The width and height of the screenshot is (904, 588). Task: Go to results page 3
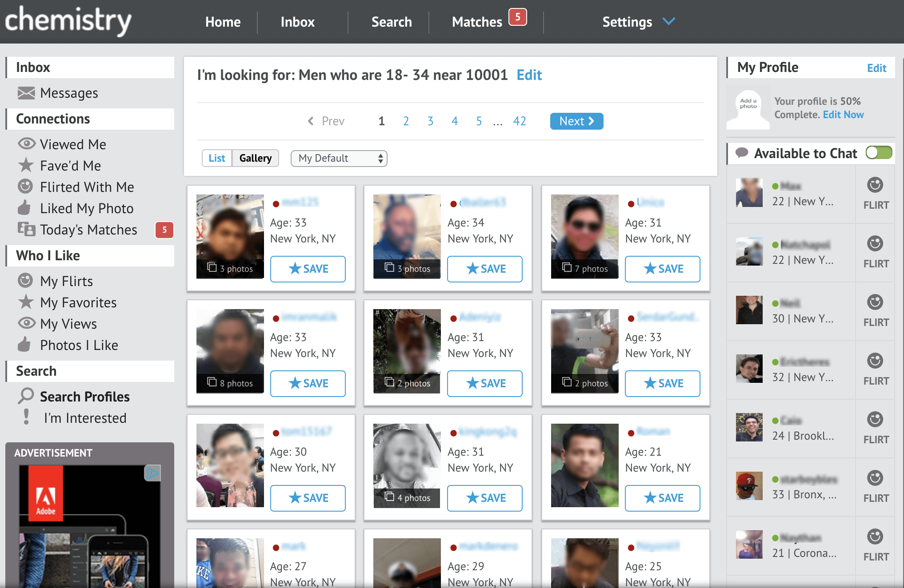(x=430, y=121)
